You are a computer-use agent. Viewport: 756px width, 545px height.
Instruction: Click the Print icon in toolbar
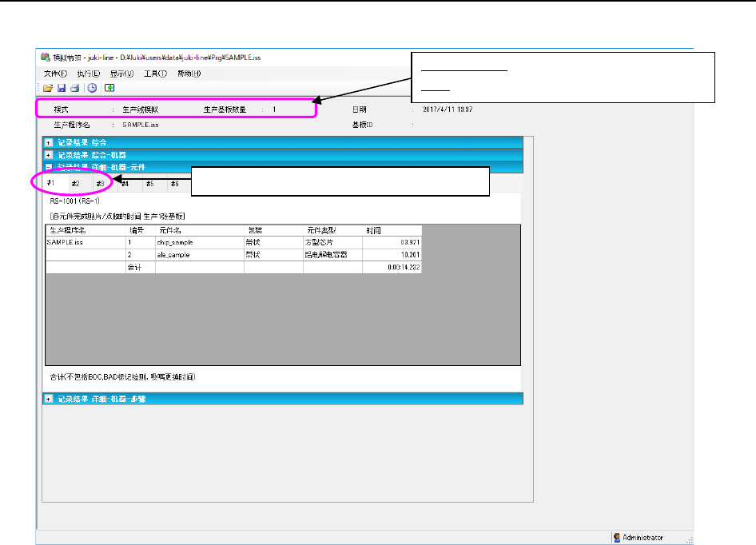point(75,88)
